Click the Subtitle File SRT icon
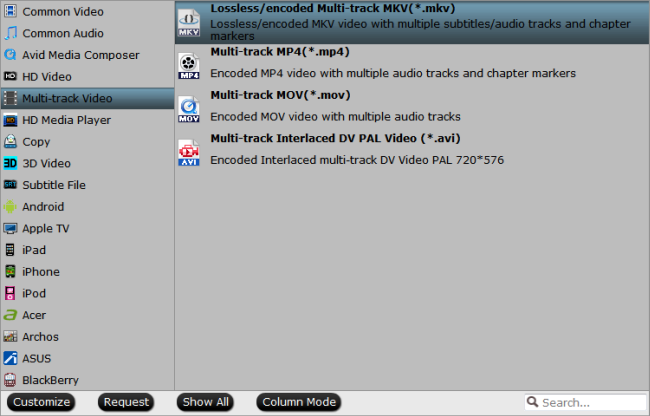 (x=10, y=185)
